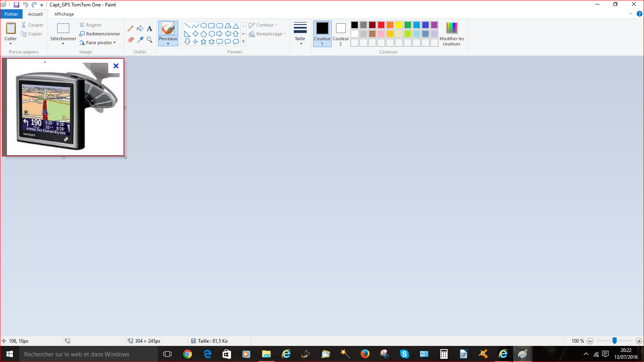Click the Save icon in title bar

17,5
